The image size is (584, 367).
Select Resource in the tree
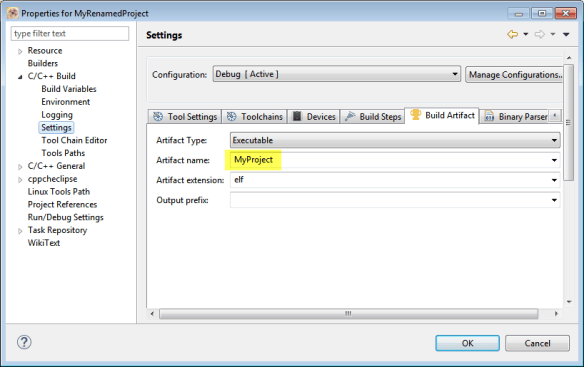(x=45, y=51)
